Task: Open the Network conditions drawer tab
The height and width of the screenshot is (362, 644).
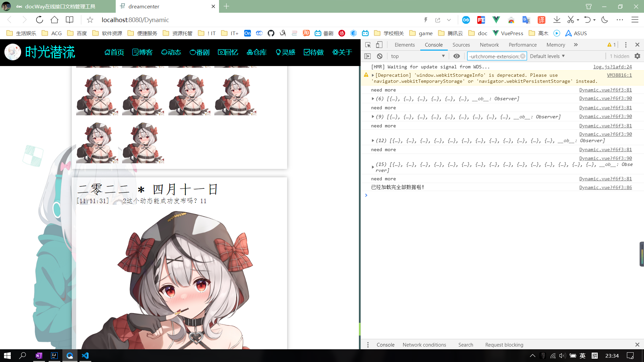Action: pos(424,345)
